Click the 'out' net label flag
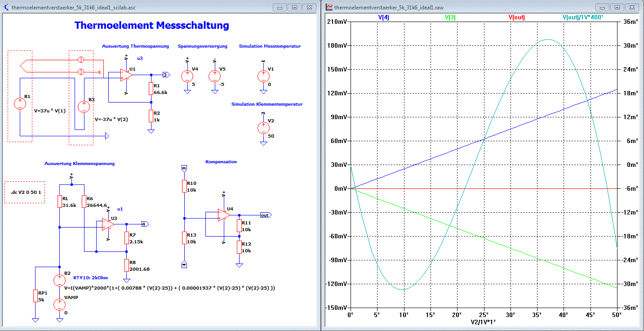The height and width of the screenshot is (331, 644). click(266, 215)
